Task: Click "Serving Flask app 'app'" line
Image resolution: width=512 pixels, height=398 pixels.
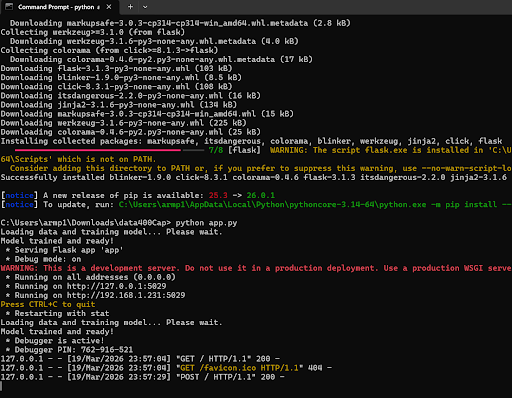Action: (64, 250)
